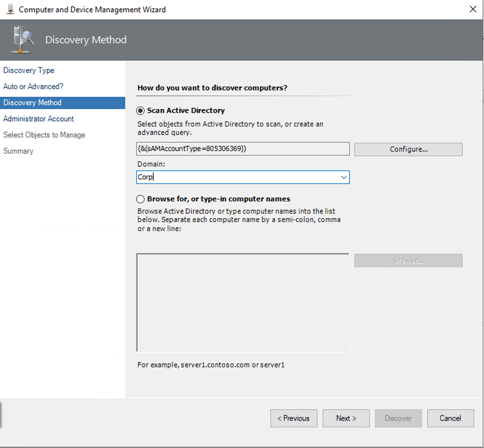This screenshot has width=484, height=448.
Task: Close the Computer and Device Management Wizard
Action: coord(472,9)
